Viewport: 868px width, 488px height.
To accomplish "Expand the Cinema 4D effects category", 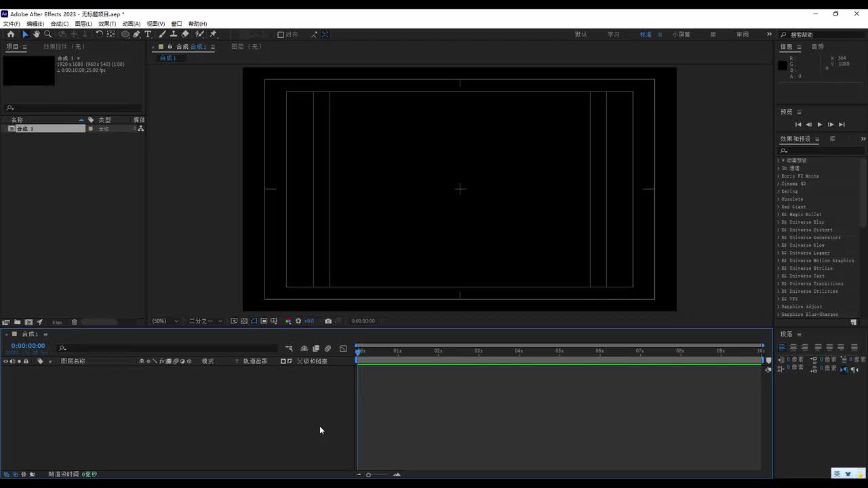I will [779, 184].
